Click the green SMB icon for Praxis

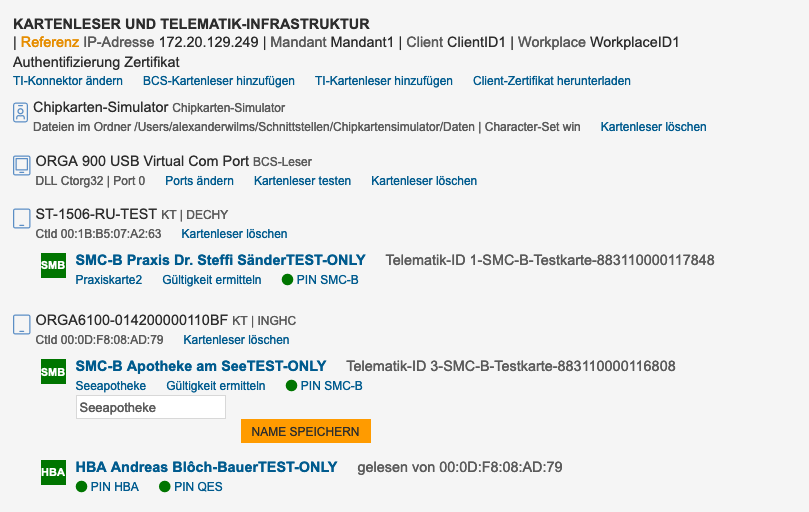pos(53,265)
